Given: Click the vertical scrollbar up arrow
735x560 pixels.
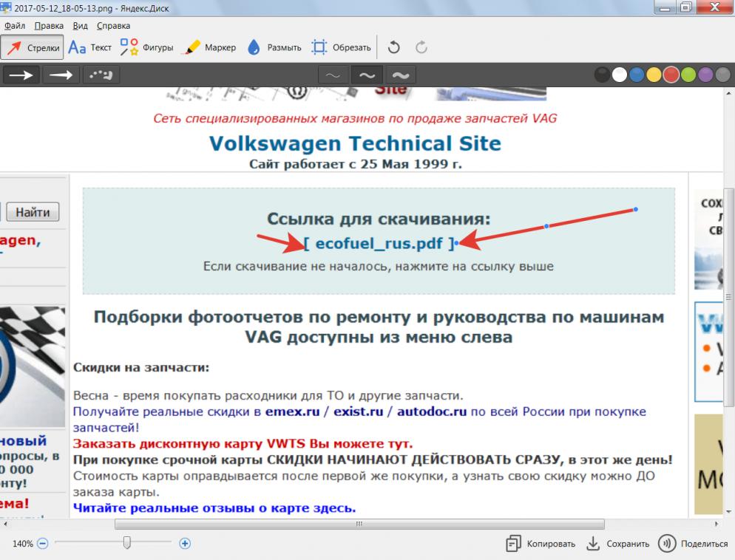Looking at the screenshot, I should pyautogui.click(x=728, y=93).
